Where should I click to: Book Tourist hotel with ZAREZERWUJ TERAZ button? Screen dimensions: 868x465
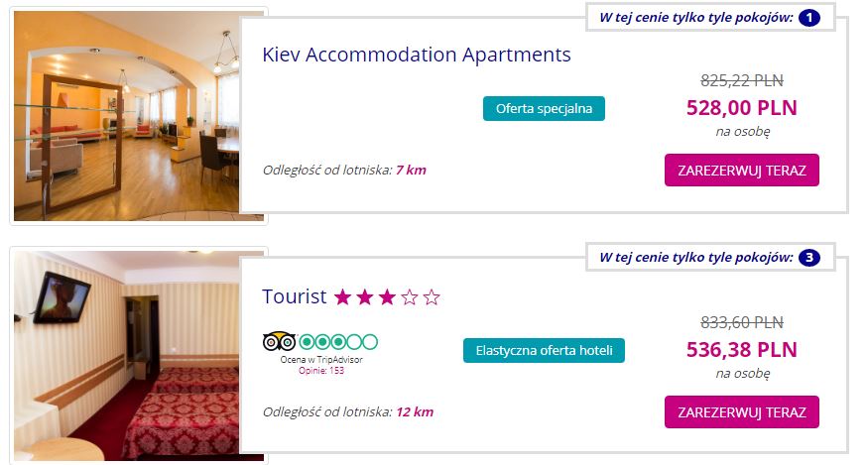click(742, 411)
